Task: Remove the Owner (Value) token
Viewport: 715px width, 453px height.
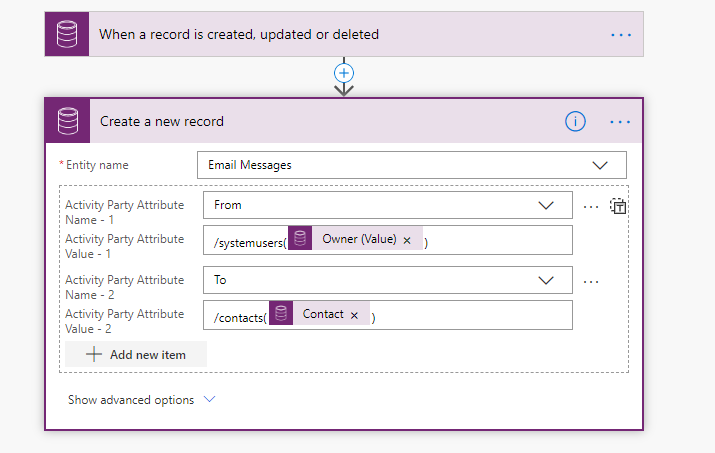Action: pyautogui.click(x=407, y=240)
